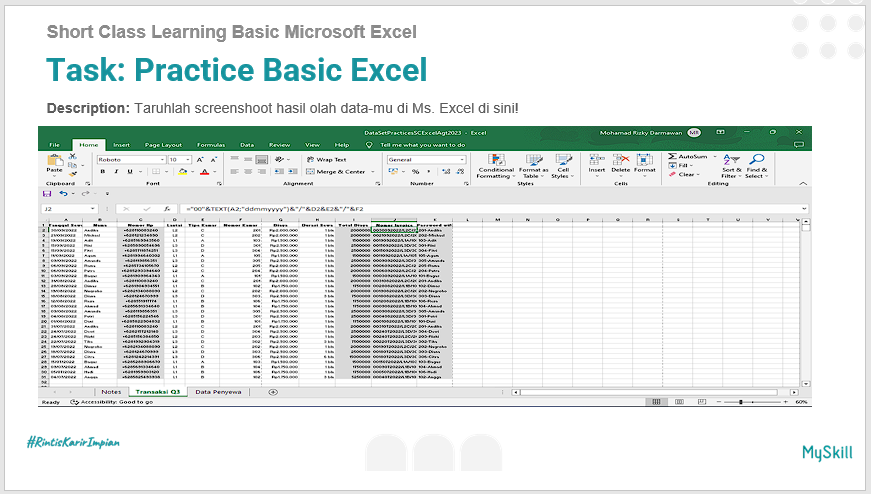Click the Increase Decimal icon
This screenshot has height=494, width=871.
pos(446,172)
